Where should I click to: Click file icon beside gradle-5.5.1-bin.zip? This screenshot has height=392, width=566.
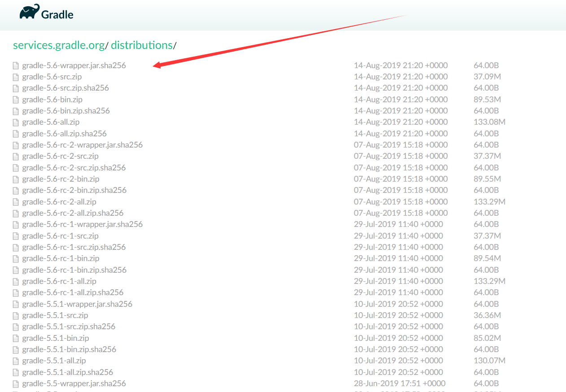16,338
